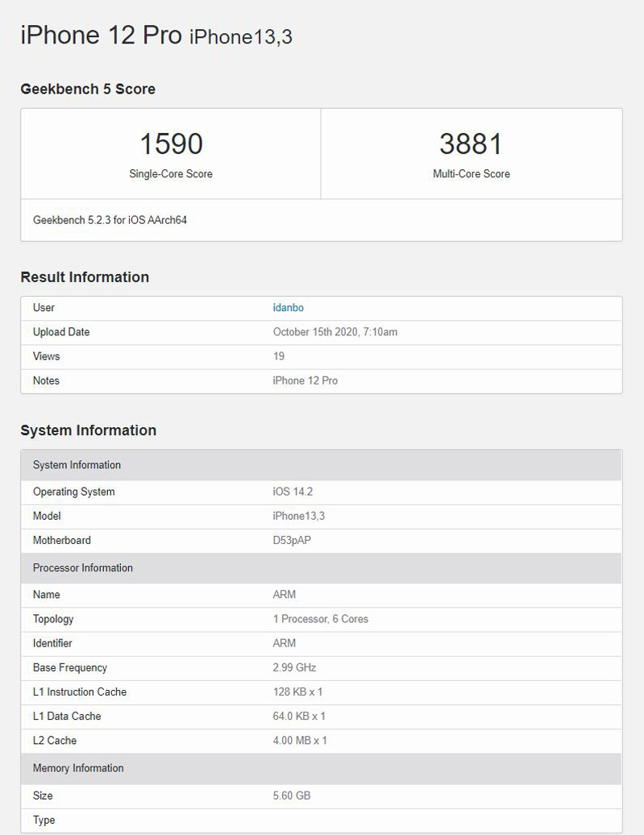Viewport: 644px width, 835px height.
Task: Select the Topology value 1 Processor, 6 Cores
Action: pyautogui.click(x=320, y=619)
